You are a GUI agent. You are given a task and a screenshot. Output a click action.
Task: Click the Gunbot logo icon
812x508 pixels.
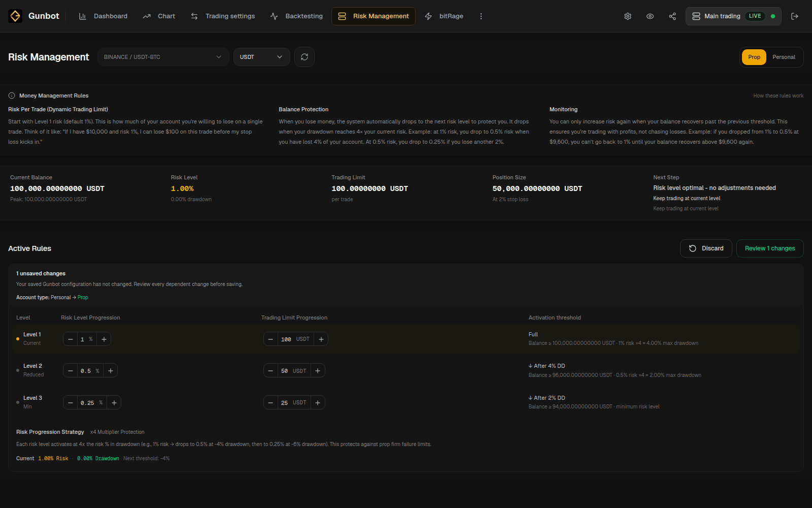click(15, 16)
